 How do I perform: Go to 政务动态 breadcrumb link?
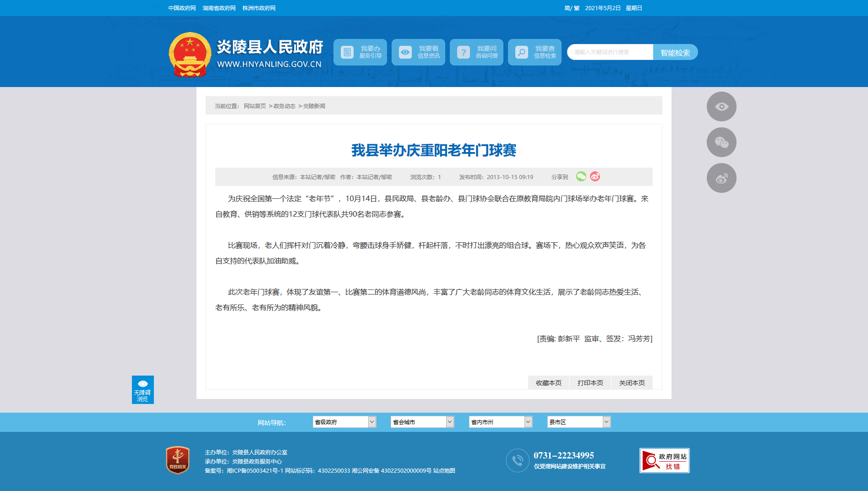[284, 106]
